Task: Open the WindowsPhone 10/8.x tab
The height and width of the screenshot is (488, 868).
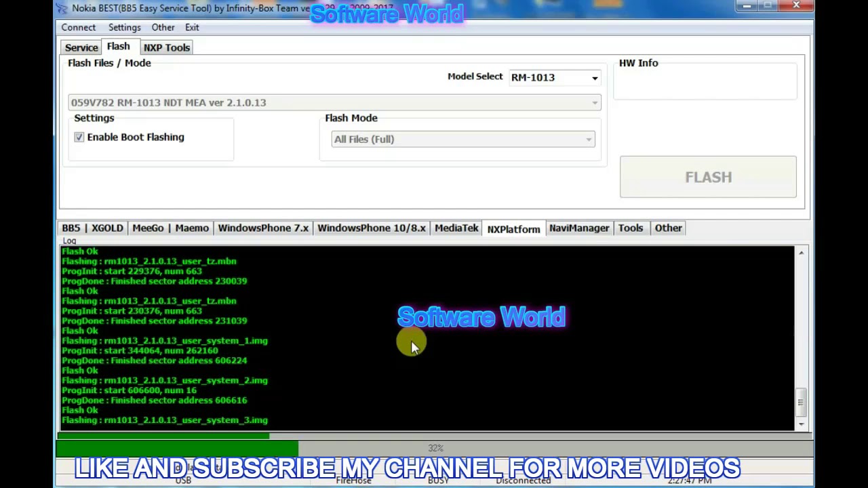Action: 372,228
